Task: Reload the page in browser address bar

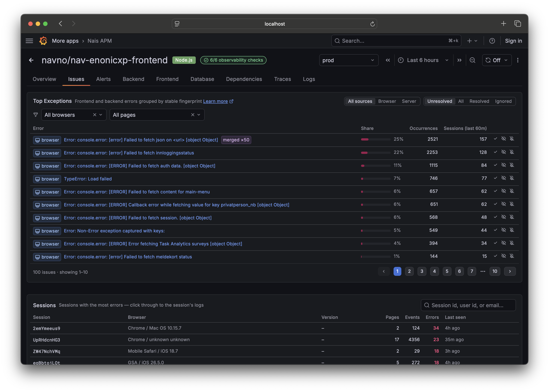Action: (x=372, y=24)
